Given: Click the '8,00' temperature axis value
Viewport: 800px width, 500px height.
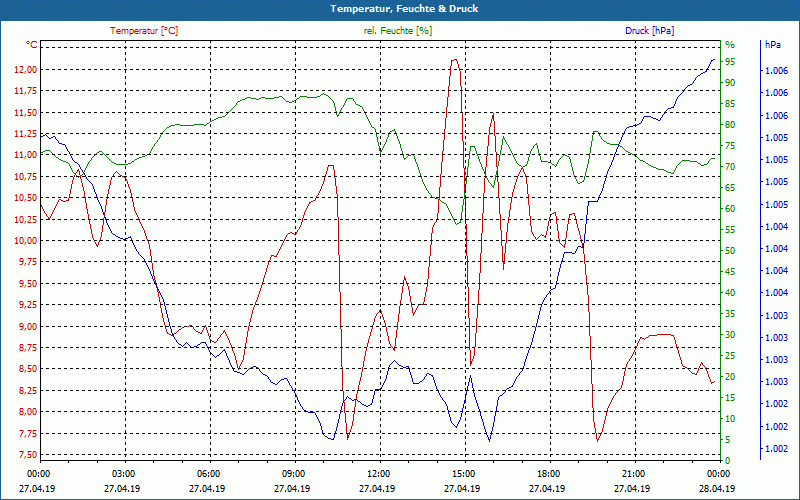Looking at the screenshot, I should click(28, 412).
